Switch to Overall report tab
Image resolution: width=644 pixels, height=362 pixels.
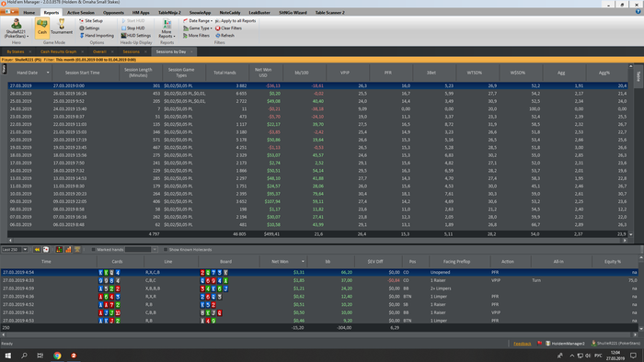click(x=99, y=51)
